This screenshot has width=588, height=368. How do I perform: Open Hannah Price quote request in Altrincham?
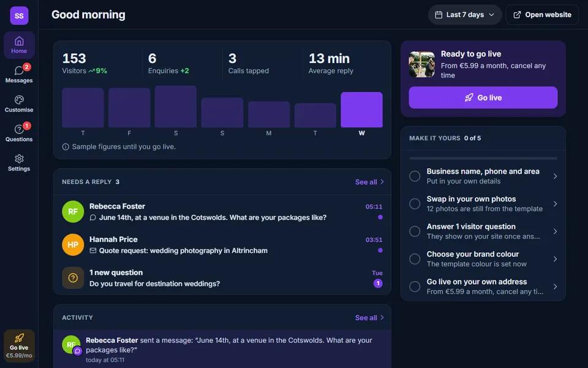click(x=222, y=245)
